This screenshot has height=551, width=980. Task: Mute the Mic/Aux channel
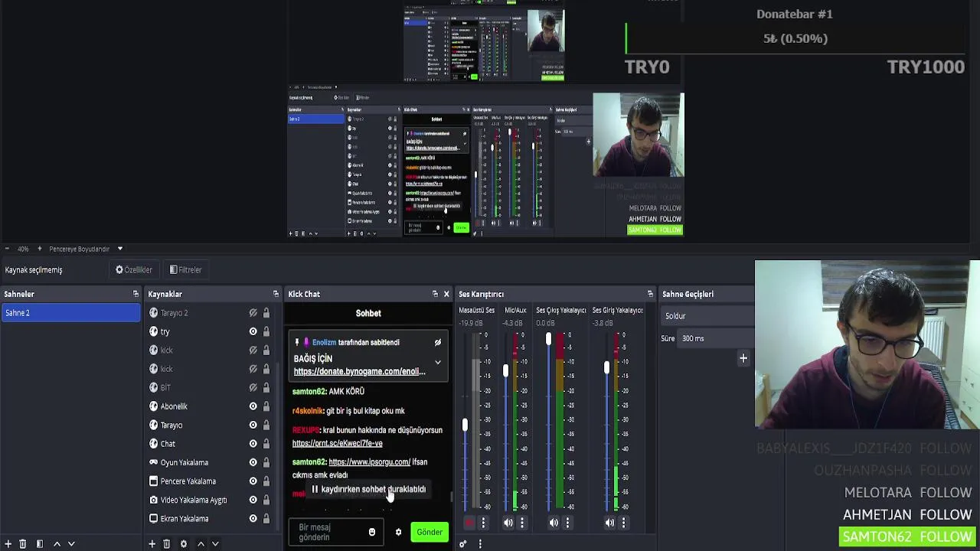(508, 523)
